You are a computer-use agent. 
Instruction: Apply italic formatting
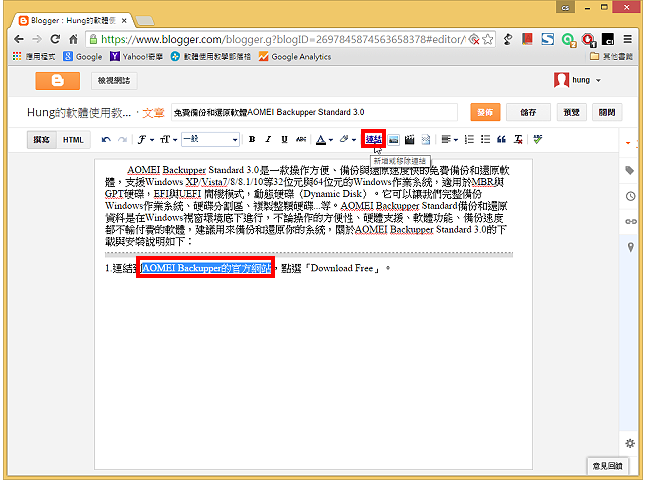click(x=268, y=139)
